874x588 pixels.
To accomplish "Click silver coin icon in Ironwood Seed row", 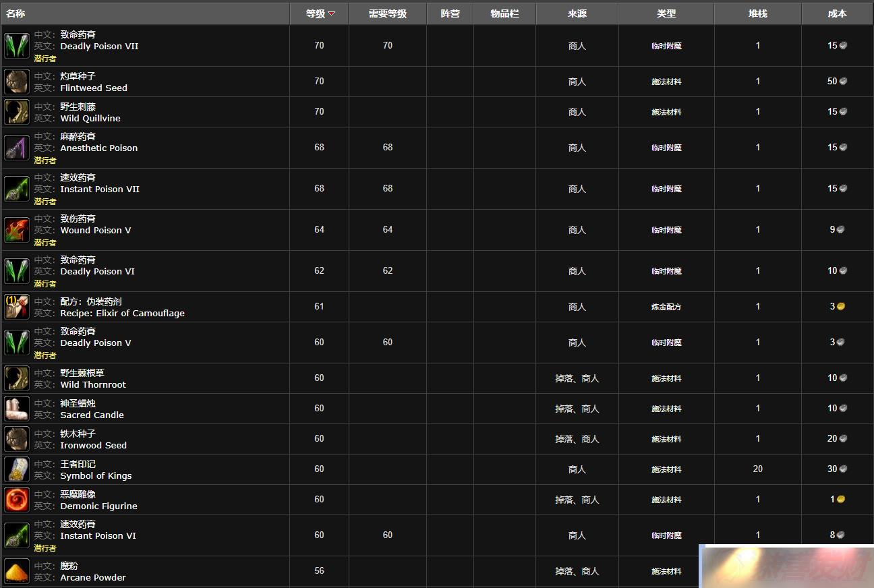I will (x=843, y=438).
